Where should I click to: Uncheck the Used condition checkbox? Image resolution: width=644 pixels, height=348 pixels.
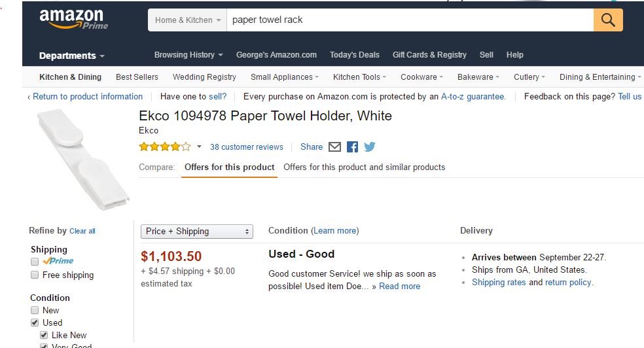[x=35, y=322]
